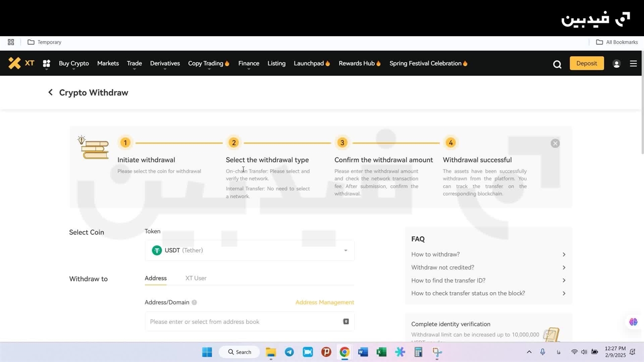This screenshot has width=644, height=362.
Task: Open the Address Management link
Action: (x=325, y=302)
